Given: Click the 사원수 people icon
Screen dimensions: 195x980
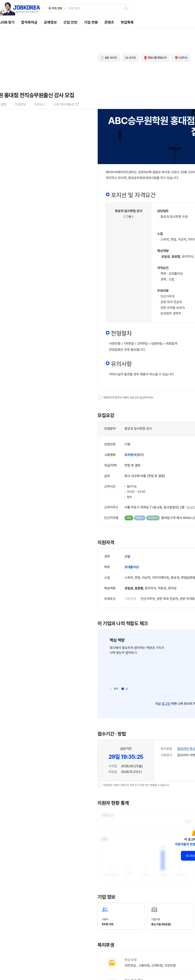Looking at the screenshot, I should click(105, 910).
